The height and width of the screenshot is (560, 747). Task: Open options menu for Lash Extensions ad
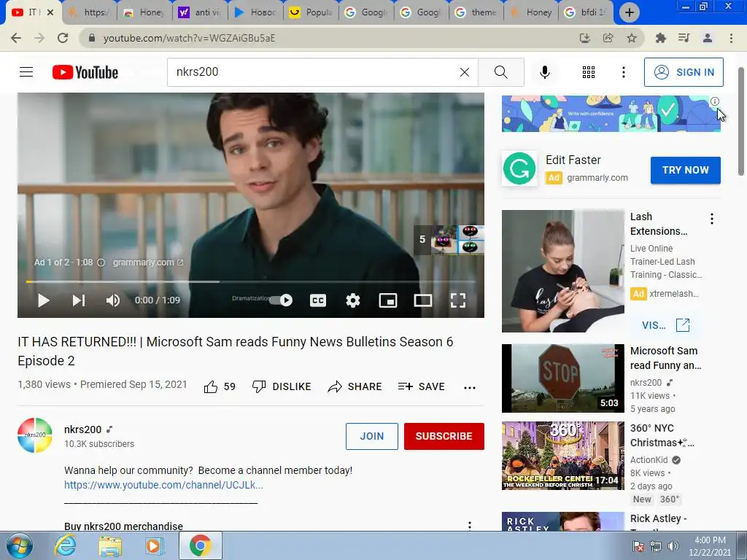[x=712, y=219]
